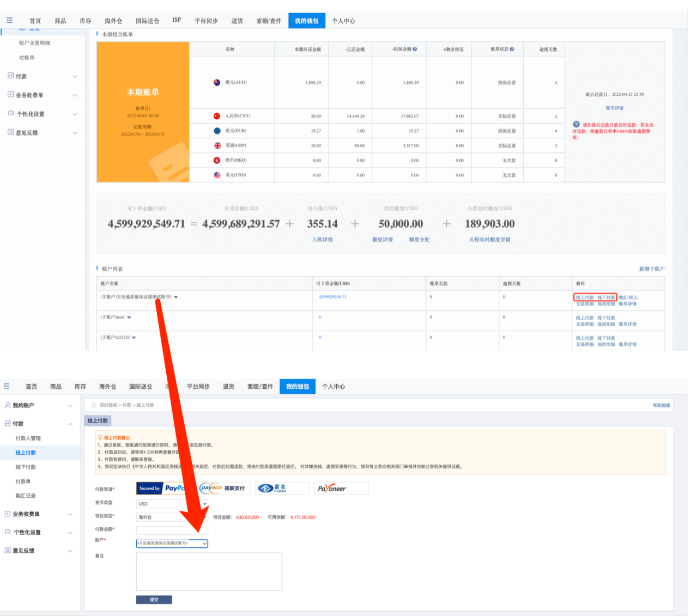Expand the main account 万邑通质量保证部测试账号1 arrow

176,297
